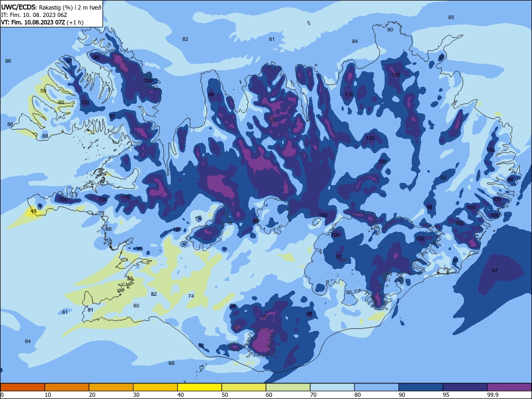Select the 30–40 amber legend swatch
Image resolution: width=532 pixels, height=399 pixels.
pos(155,387)
